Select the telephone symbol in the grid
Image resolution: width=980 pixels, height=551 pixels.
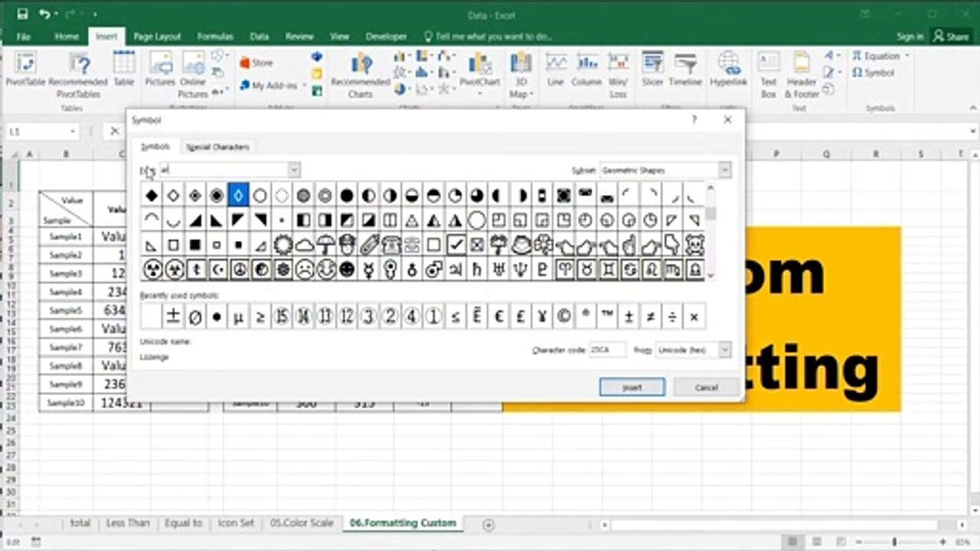[x=390, y=246]
